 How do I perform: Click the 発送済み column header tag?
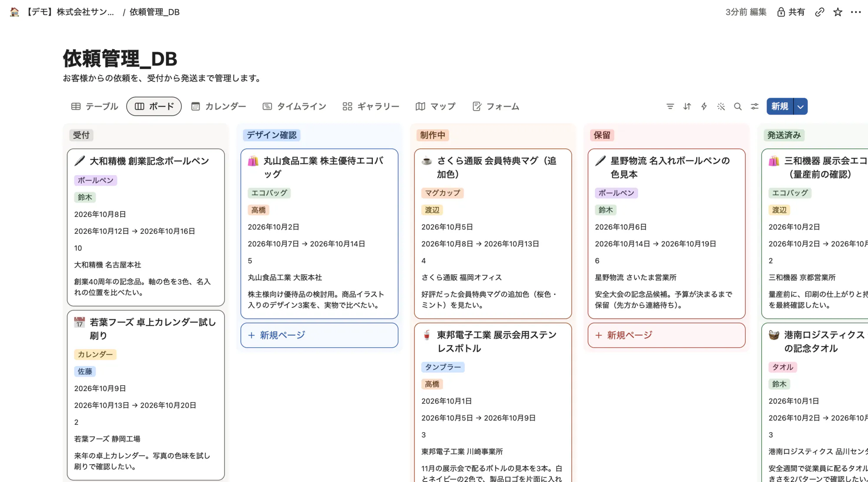click(784, 135)
